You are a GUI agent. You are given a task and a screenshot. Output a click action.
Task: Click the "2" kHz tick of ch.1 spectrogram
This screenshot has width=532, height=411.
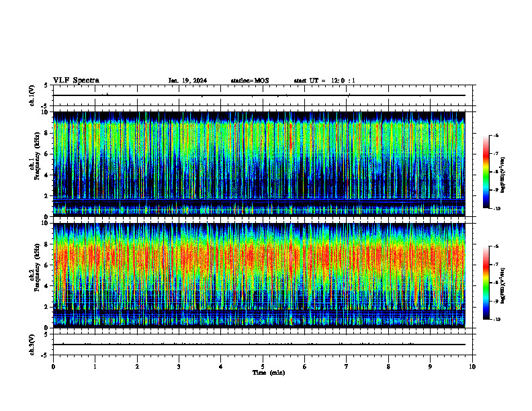(46, 196)
